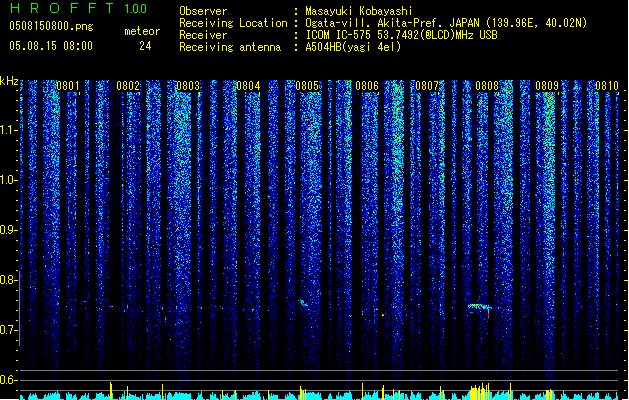
Task: Click the A504HB(yagi 4el) antenna text
Action: [353, 47]
